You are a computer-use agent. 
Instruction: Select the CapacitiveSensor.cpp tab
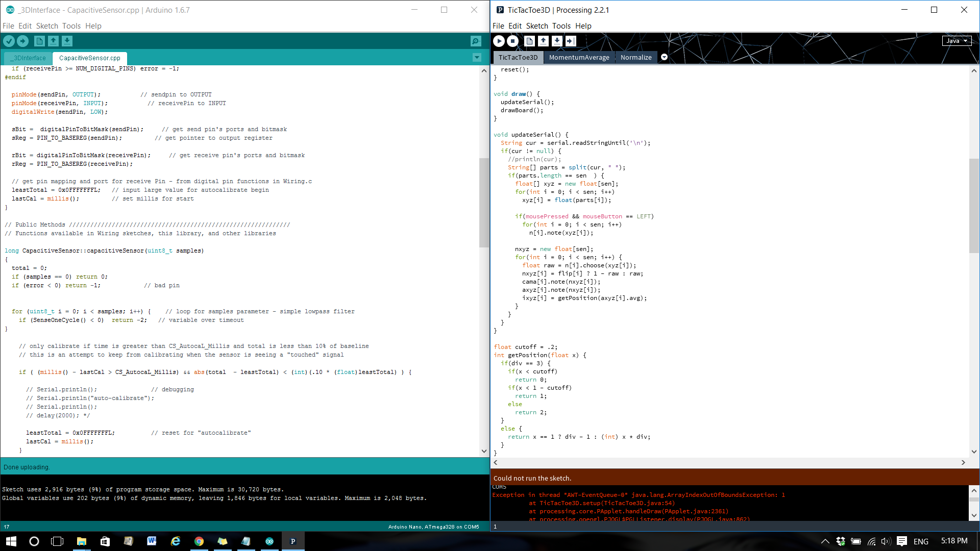click(90, 58)
